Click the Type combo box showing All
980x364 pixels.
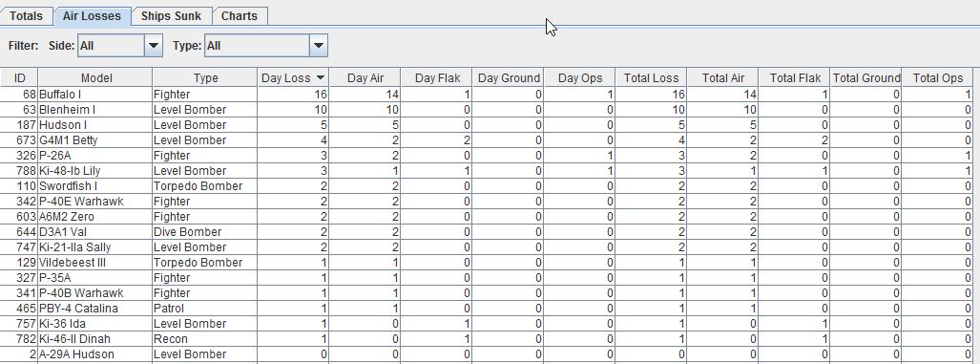tap(265, 46)
